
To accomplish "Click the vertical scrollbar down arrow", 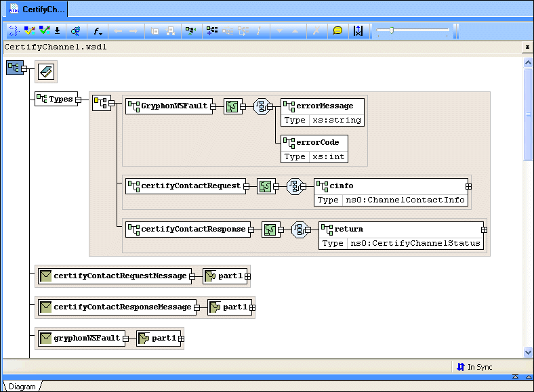I will click(x=528, y=352).
